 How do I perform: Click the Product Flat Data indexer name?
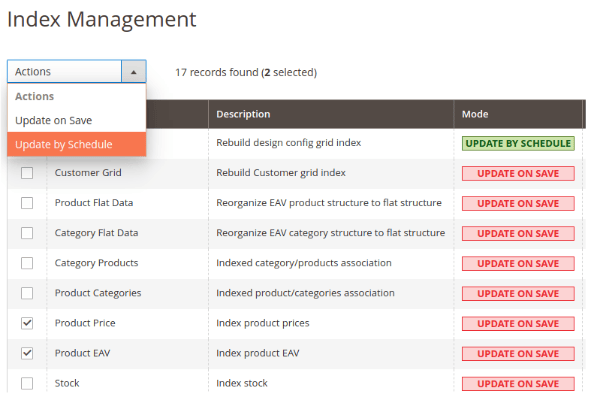94,203
